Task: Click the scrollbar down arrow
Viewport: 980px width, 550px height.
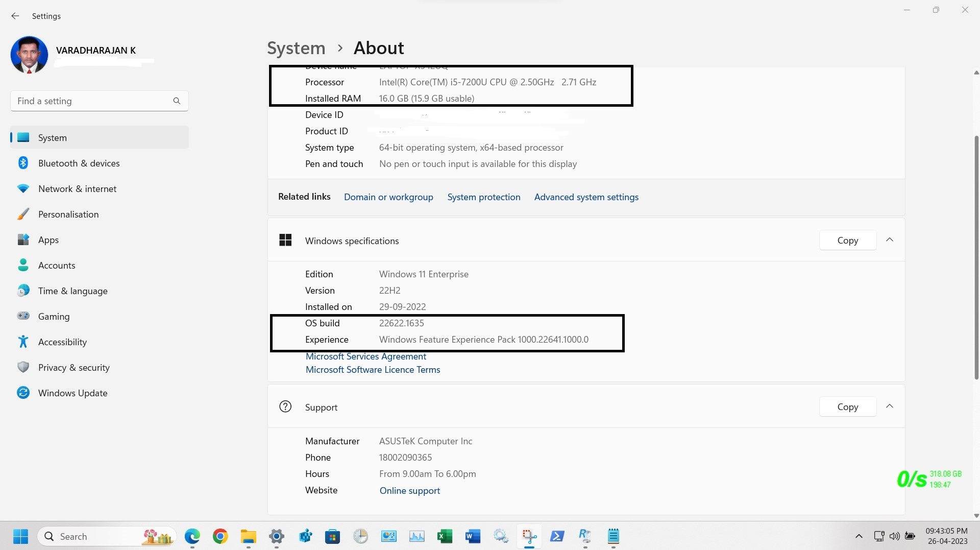Action: [x=976, y=516]
